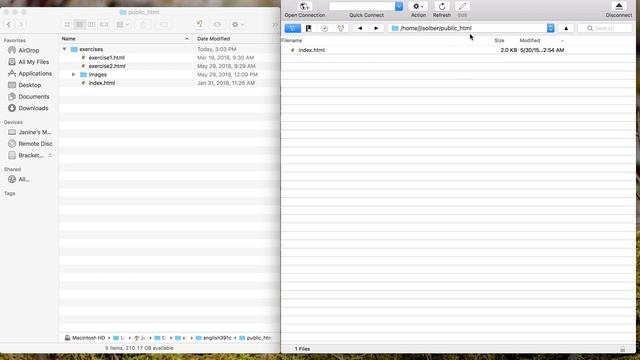
Task: Open Applications in the Finder sidebar
Action: (35, 73)
